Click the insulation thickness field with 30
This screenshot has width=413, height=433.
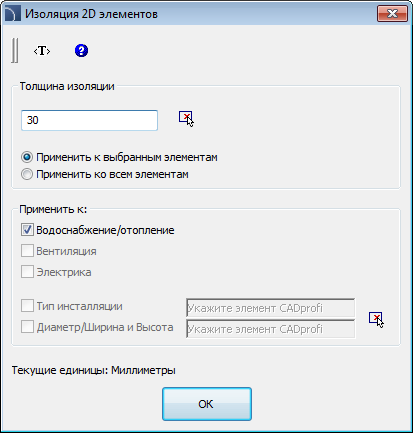[89, 120]
